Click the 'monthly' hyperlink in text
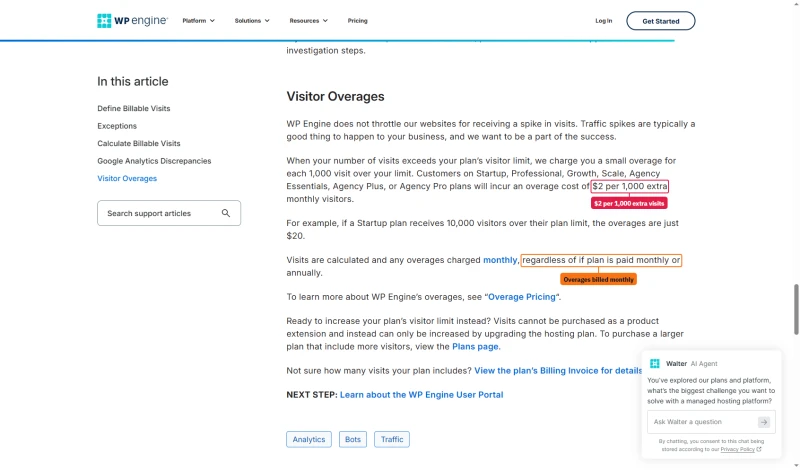This screenshot has height=470, width=800. tap(499, 260)
